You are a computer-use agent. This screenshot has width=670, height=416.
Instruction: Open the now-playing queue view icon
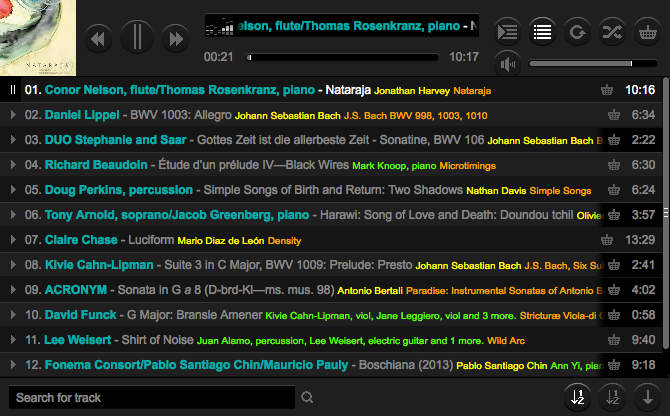(x=507, y=32)
